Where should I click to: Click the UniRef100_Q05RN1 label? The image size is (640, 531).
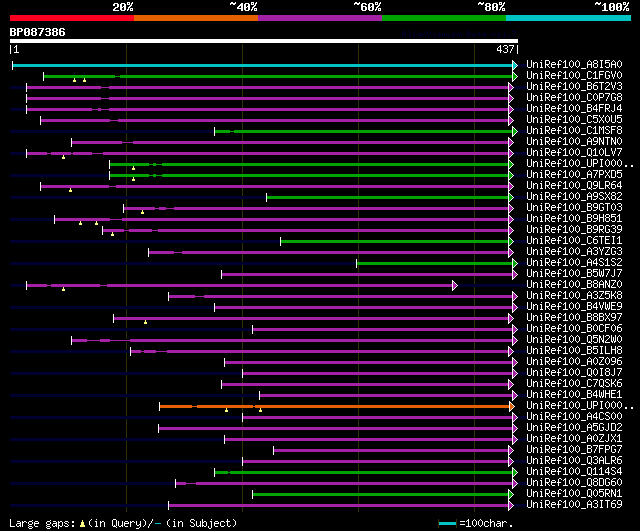point(574,494)
